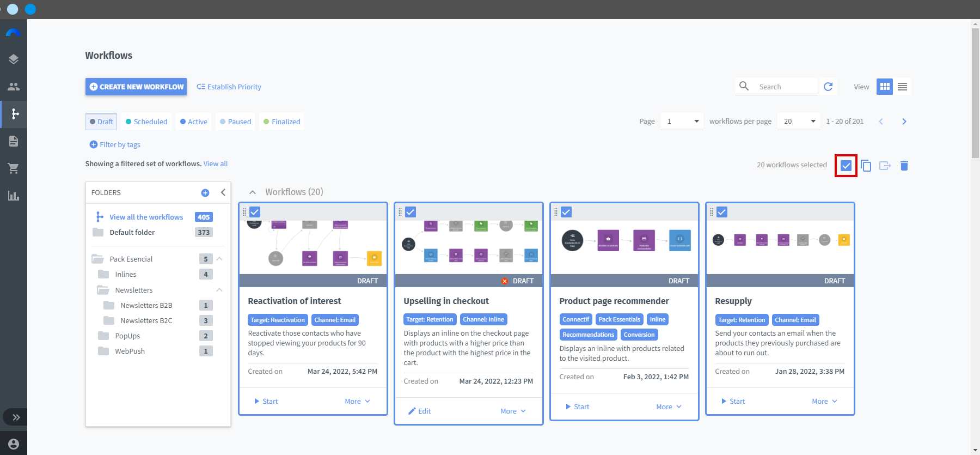Uncheck the Reactivation of interest workflow
Viewport: 980px width, 455px height.
255,212
